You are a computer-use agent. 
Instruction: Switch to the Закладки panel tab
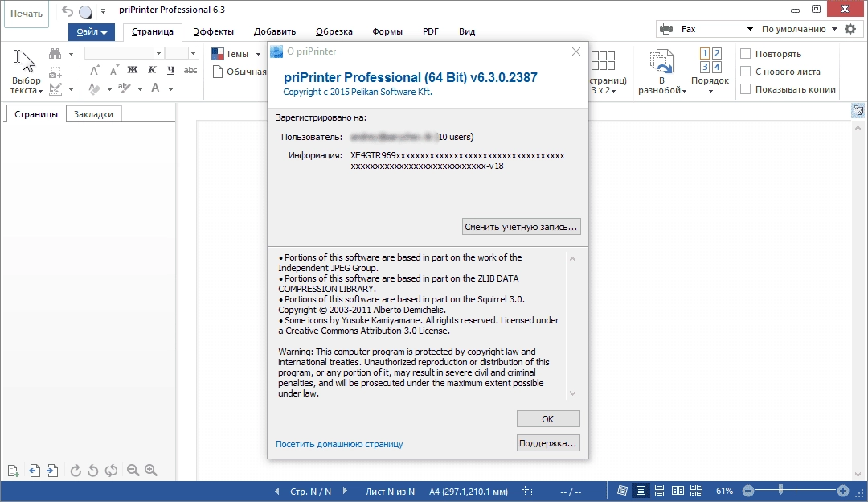coord(93,114)
